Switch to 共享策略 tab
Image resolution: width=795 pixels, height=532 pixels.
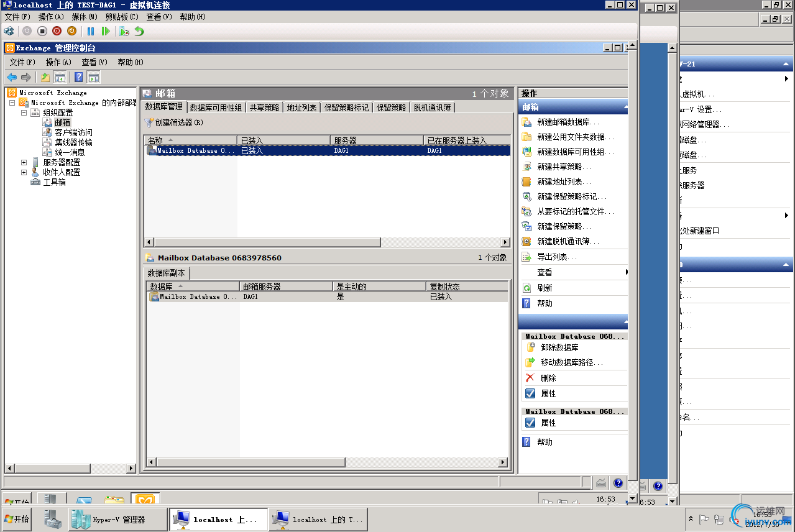coord(264,108)
